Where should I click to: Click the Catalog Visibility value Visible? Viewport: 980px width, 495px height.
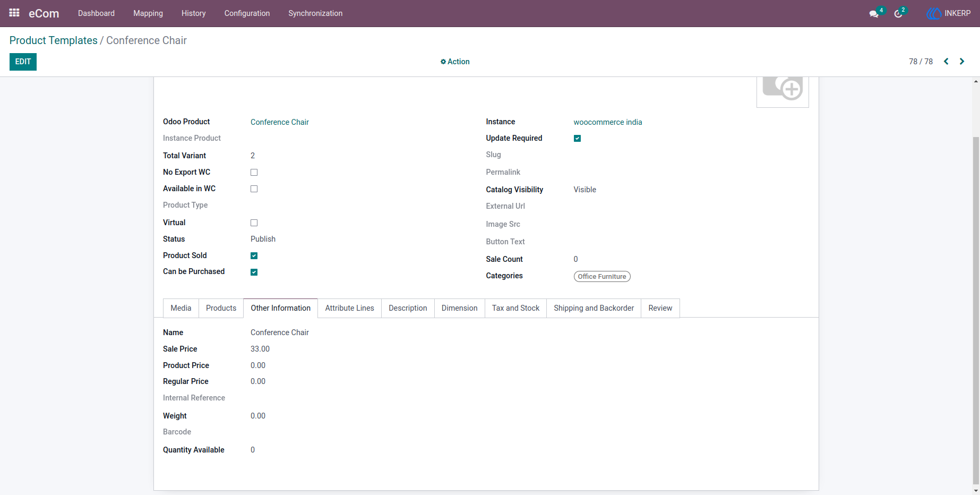[x=585, y=190]
